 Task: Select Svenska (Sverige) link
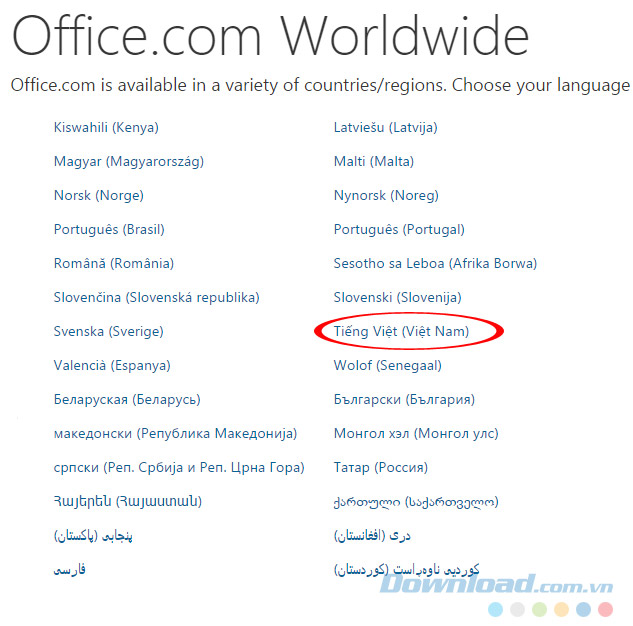coord(109,331)
